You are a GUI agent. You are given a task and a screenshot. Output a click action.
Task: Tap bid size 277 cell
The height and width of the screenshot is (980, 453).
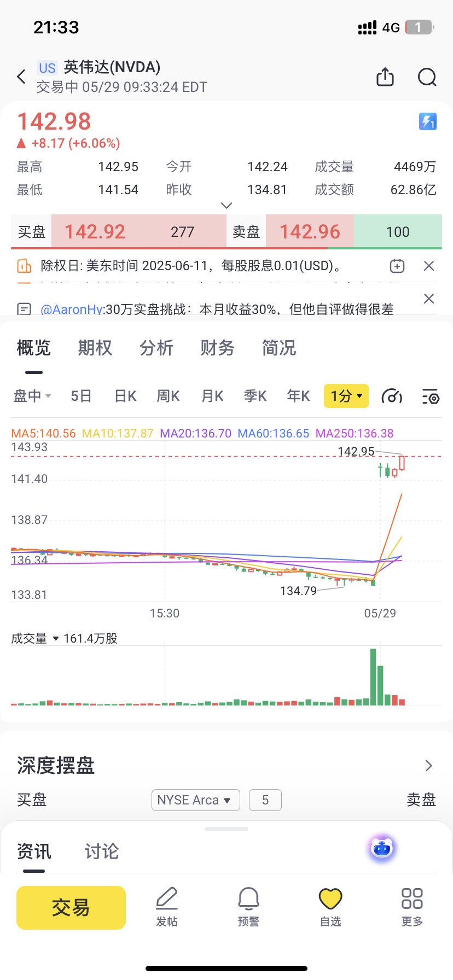click(x=182, y=232)
